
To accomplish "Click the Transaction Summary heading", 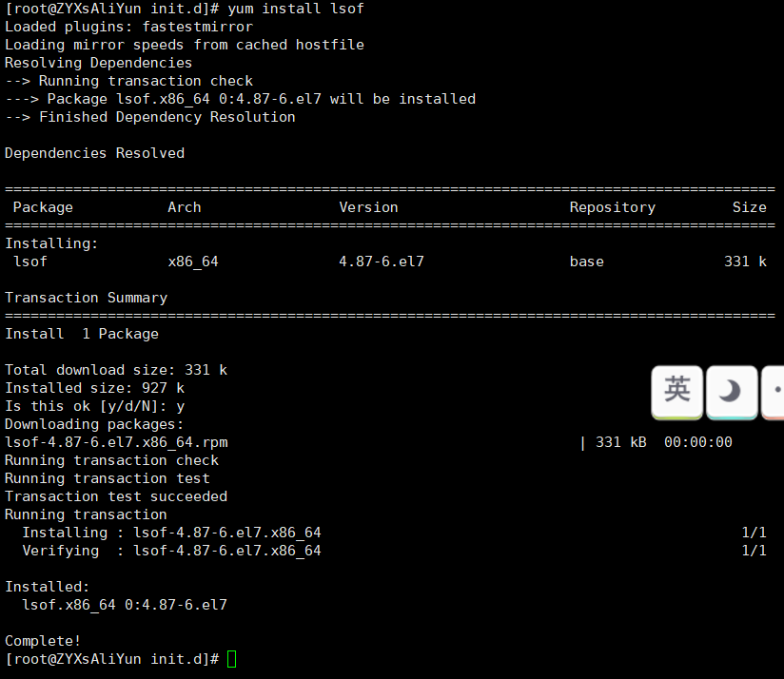I will click(x=86, y=297).
